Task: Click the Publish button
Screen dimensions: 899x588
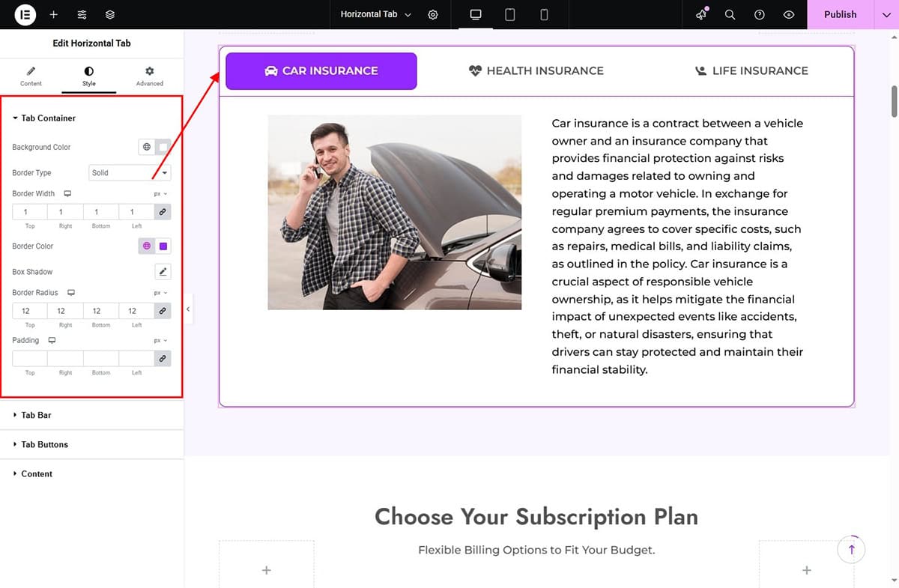Action: click(x=840, y=14)
